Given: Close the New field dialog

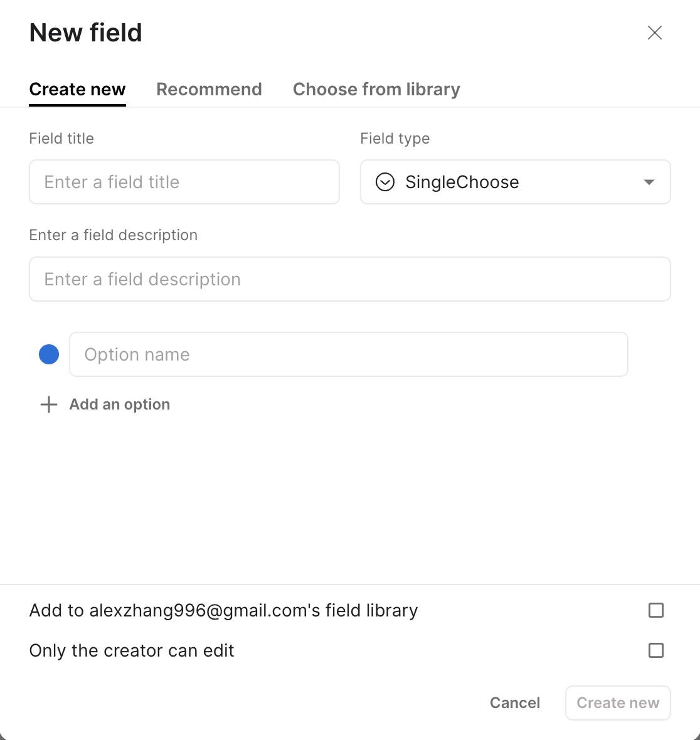Looking at the screenshot, I should point(654,33).
